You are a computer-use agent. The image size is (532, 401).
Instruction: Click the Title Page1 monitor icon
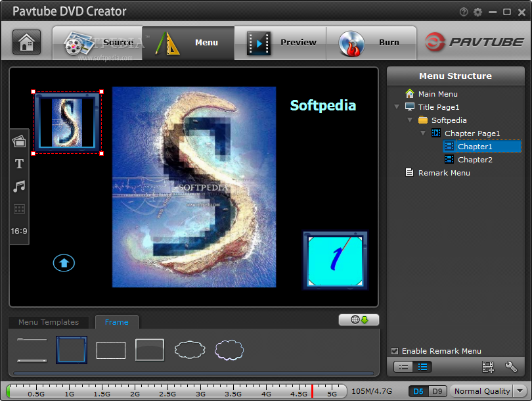click(x=410, y=106)
